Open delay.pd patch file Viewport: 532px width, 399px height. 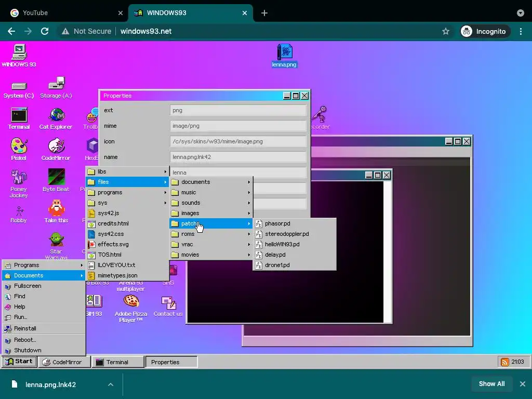pyautogui.click(x=295, y=255)
